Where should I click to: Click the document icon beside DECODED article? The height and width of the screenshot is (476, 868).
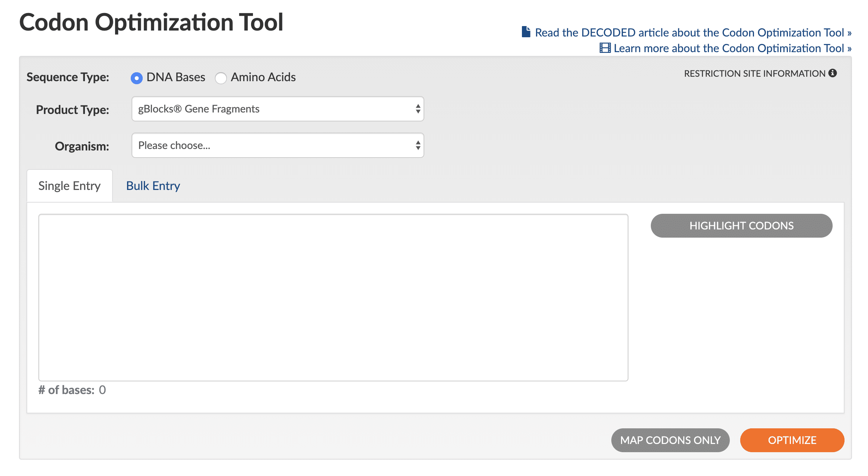(526, 32)
